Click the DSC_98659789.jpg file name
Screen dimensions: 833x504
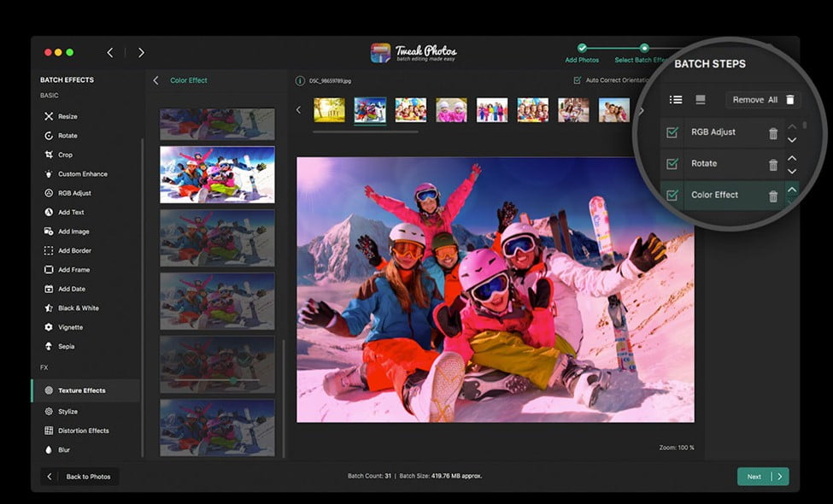coord(330,81)
